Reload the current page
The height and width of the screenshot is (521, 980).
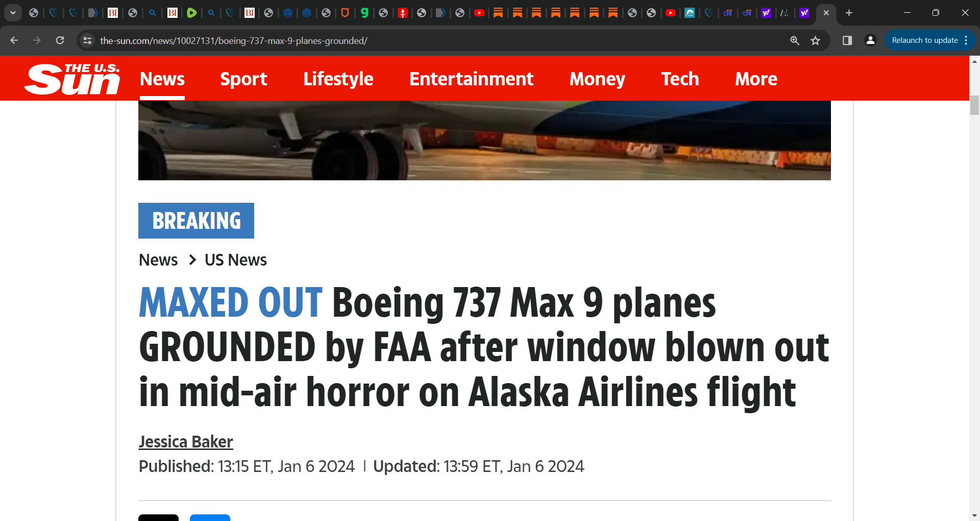click(x=60, y=40)
